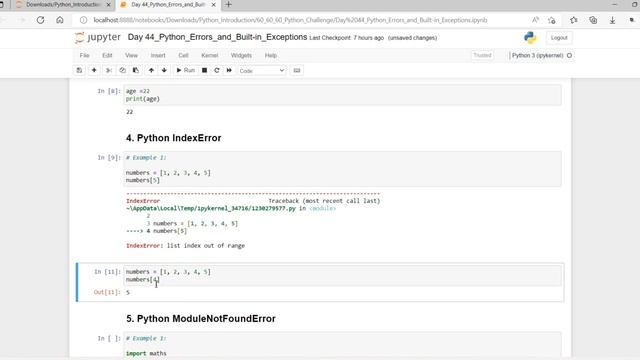This screenshot has height=360, width=640.
Task: Insert cell below with the plus icon
Action: click(94, 70)
